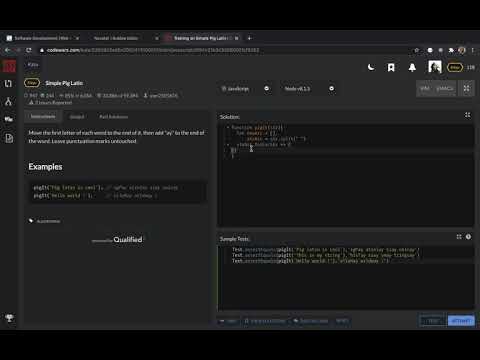
Task: Open the Codewars home logo in sidebar
Action: (9, 66)
